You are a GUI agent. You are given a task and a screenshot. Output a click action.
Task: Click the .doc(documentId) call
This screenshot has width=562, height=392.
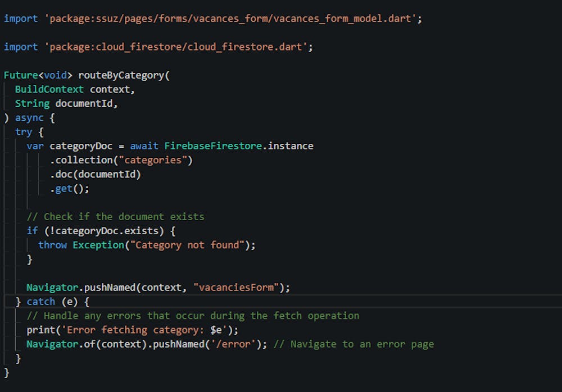pos(96,174)
